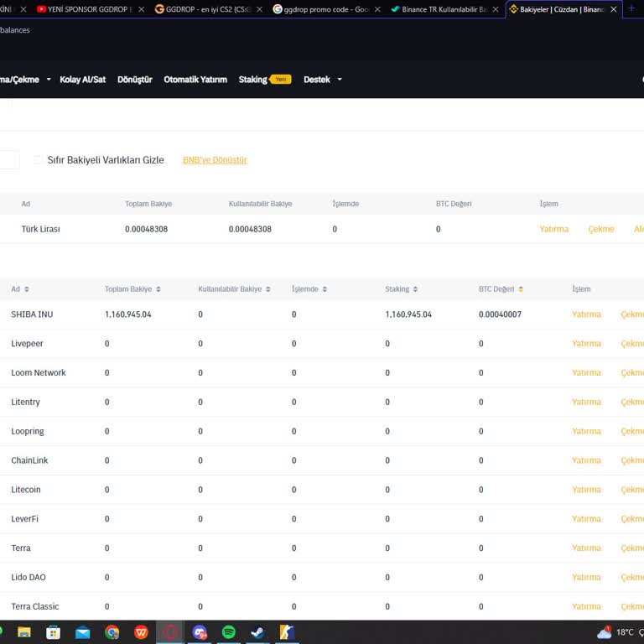Select SHIBA INU total balance 1.160.945.04
The image size is (644, 644).
[x=128, y=314]
